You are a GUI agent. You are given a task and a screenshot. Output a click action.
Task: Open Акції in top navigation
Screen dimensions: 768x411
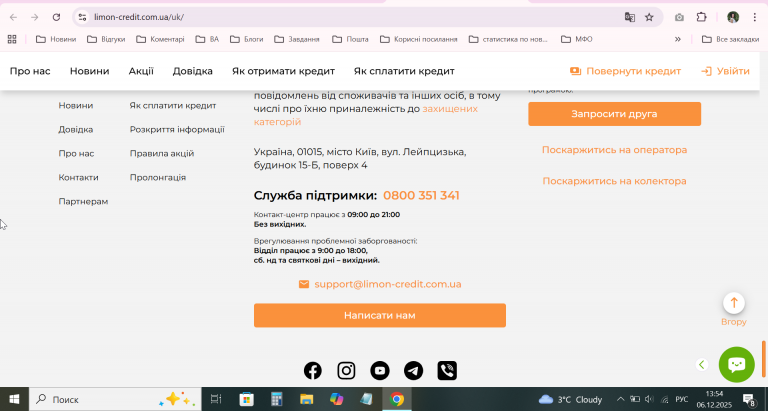point(141,71)
